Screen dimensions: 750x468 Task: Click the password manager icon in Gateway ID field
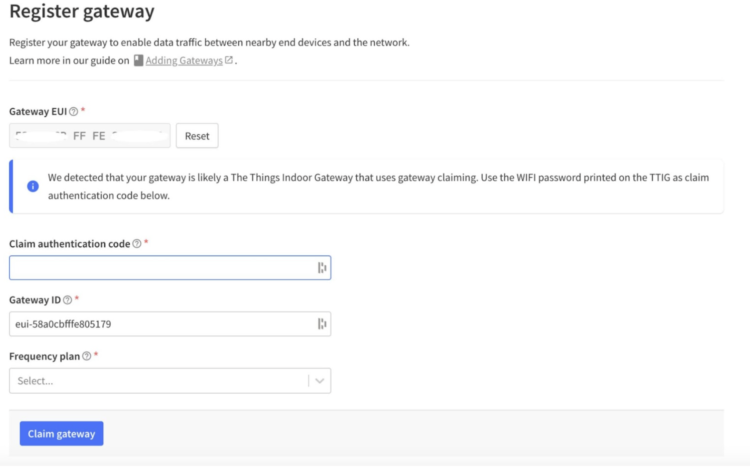322,324
